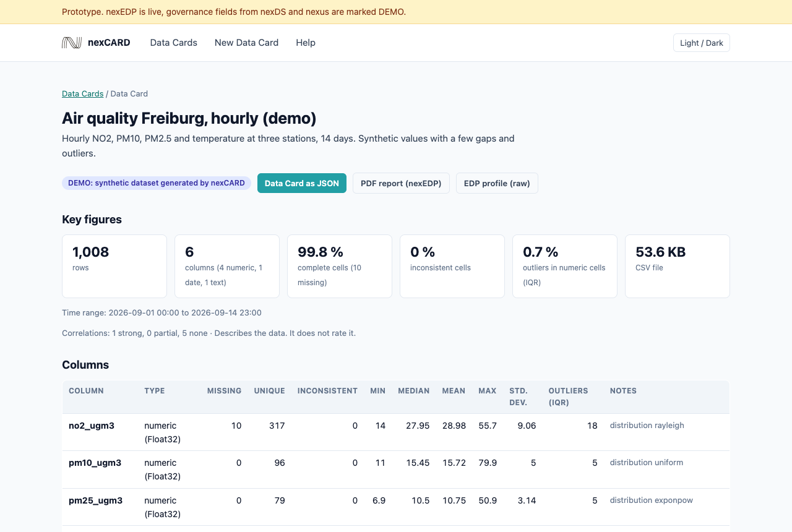This screenshot has height=532, width=792.
Task: Click the MEDIAN column header
Action: tap(414, 391)
